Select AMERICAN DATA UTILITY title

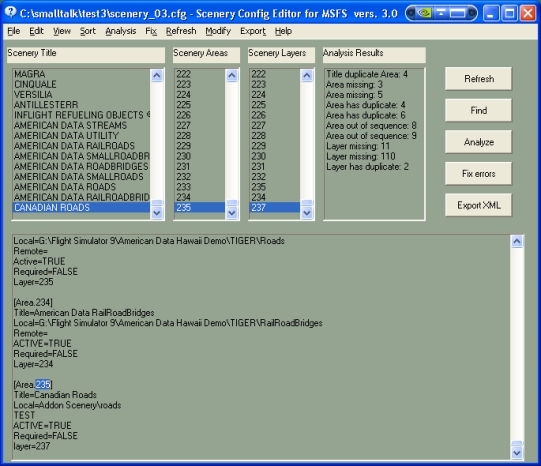point(81,136)
